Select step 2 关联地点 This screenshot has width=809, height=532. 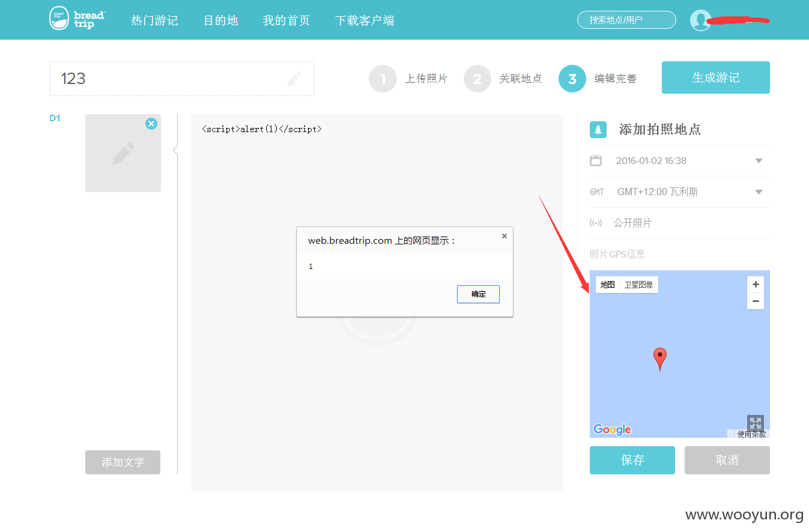503,79
